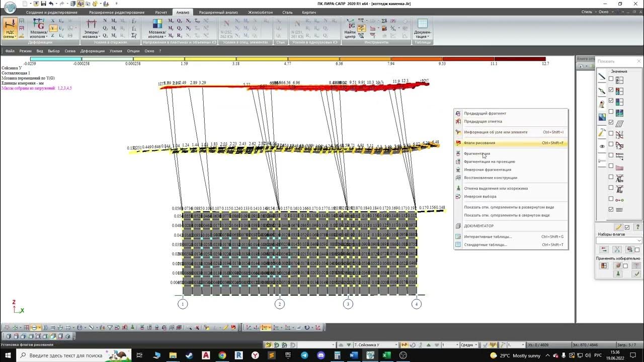Enable the 1.2 scale values flag checkbox
Image resolution: width=644 pixels, height=362 pixels.
(x=611, y=134)
